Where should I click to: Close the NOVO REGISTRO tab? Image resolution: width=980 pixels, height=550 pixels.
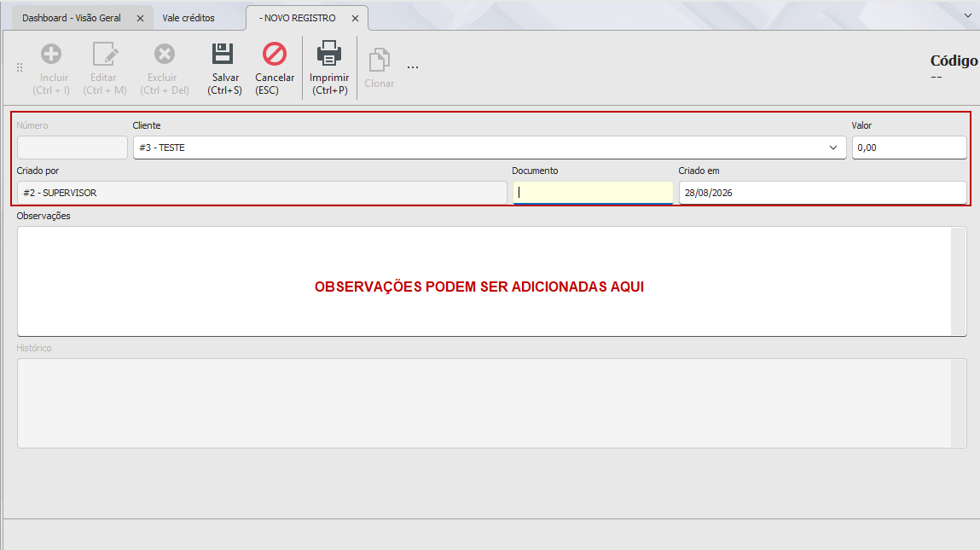tap(355, 18)
